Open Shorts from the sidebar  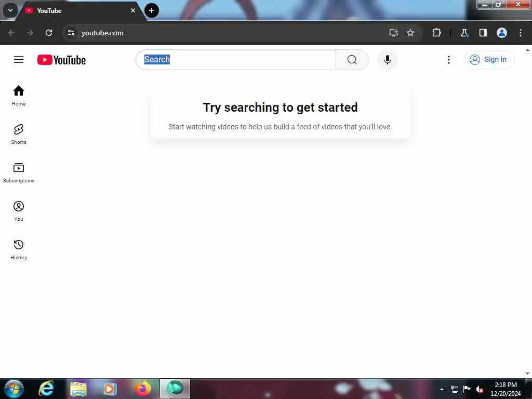pyautogui.click(x=19, y=134)
